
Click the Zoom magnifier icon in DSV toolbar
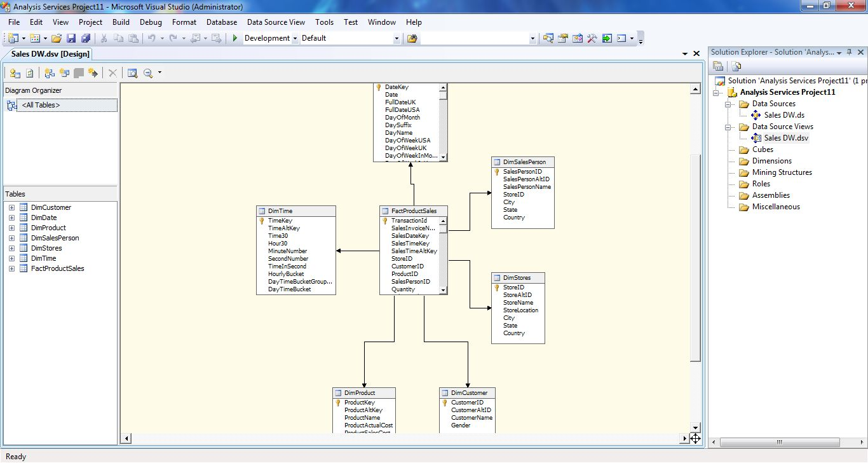click(148, 73)
